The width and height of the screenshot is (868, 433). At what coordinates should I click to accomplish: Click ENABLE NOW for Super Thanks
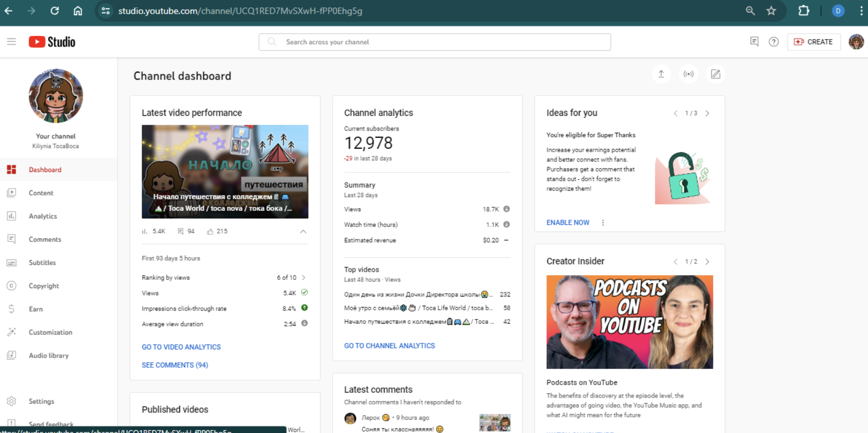[x=568, y=222]
